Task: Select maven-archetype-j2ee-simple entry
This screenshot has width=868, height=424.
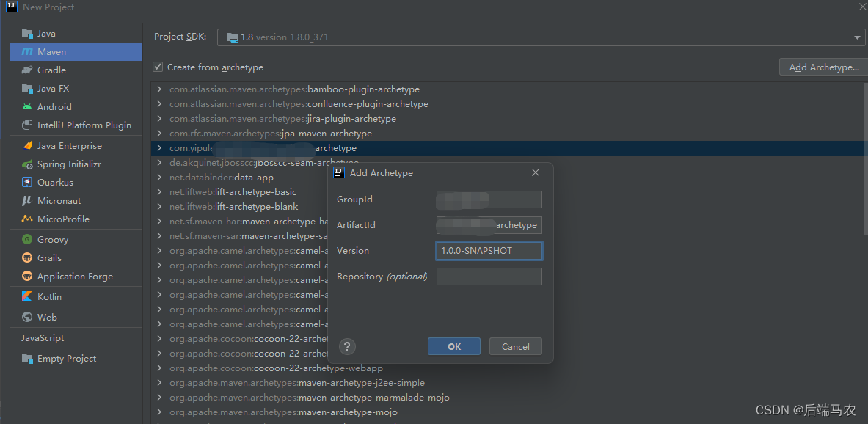Action: pyautogui.click(x=297, y=383)
